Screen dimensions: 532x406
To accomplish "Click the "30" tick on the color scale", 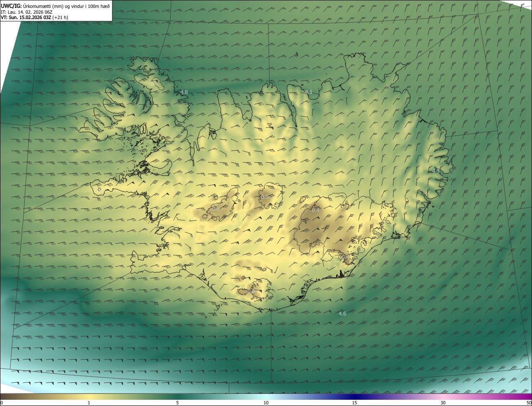I will [x=443, y=403].
